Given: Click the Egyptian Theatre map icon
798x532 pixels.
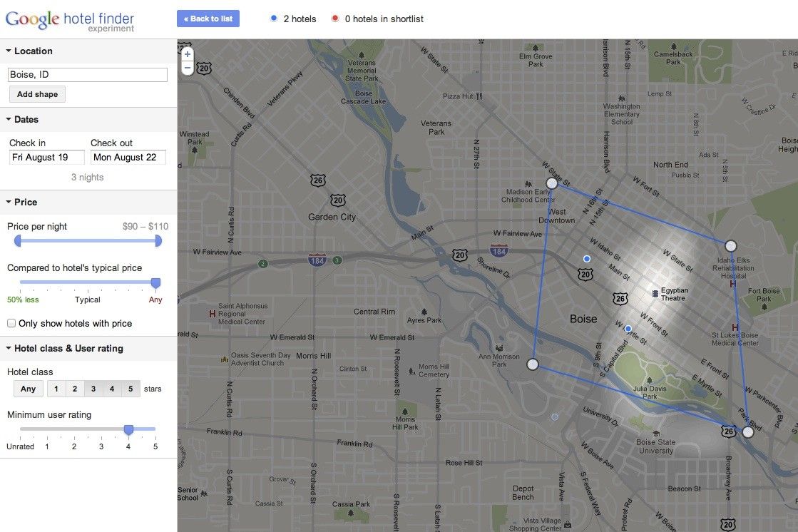Looking at the screenshot, I should [x=655, y=292].
